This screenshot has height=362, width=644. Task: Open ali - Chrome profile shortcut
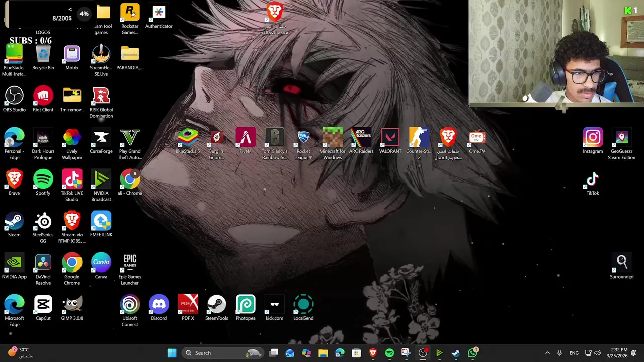point(130,183)
